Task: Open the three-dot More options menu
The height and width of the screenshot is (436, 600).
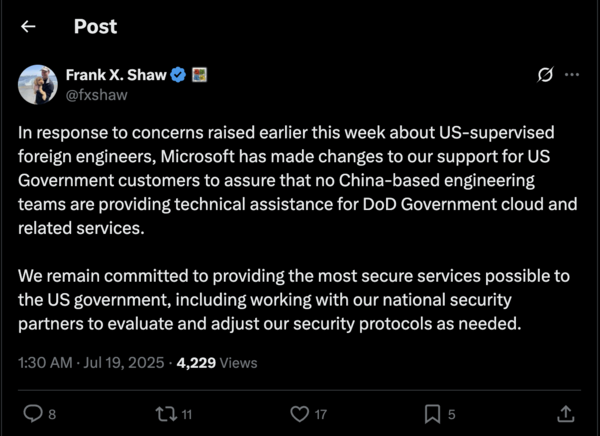Action: [x=571, y=75]
